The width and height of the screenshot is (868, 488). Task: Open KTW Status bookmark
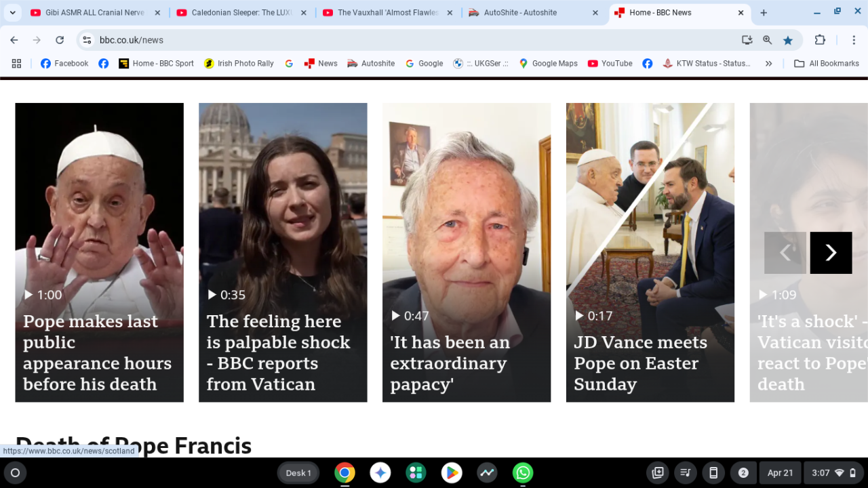pyautogui.click(x=707, y=63)
